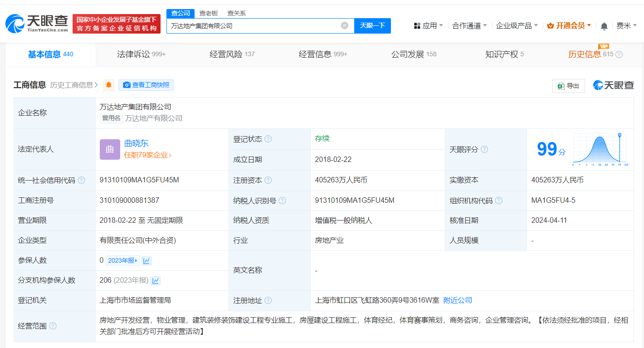Screen dimensions: 644x348
Task: Expand the 费米 account dropdown
Action: coord(625,26)
